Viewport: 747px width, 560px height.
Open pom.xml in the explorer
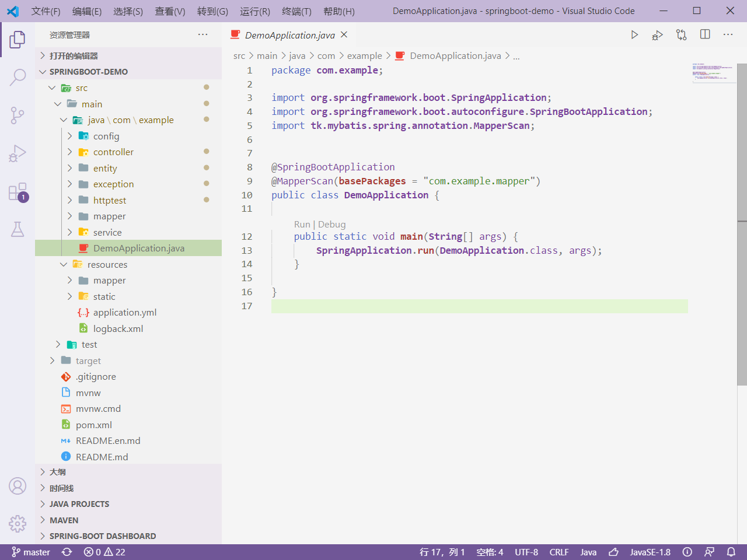tap(128, 425)
